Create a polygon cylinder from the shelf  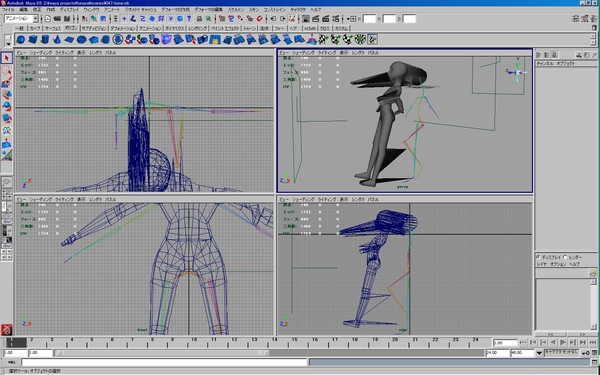click(x=45, y=39)
